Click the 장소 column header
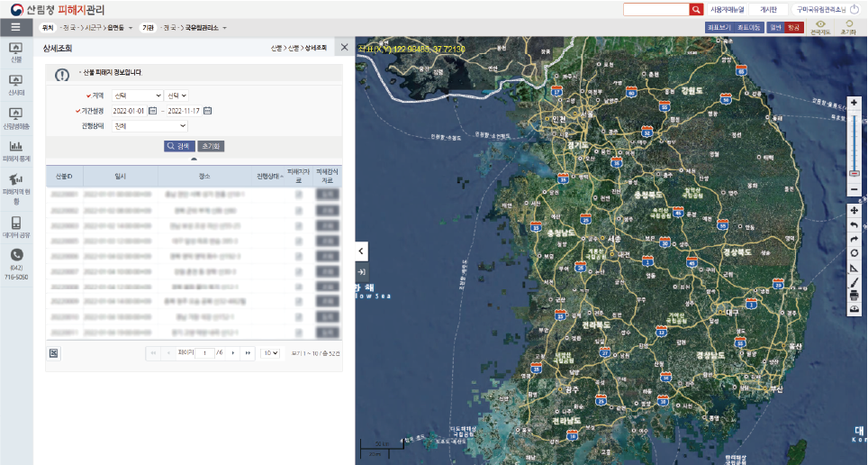The width and height of the screenshot is (868, 465). [x=204, y=177]
